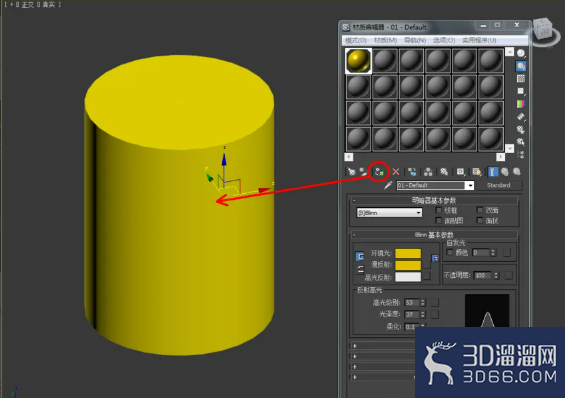Click the 光泽度 spinner arrows
Image resolution: width=565 pixels, height=398 pixels.
423,314
